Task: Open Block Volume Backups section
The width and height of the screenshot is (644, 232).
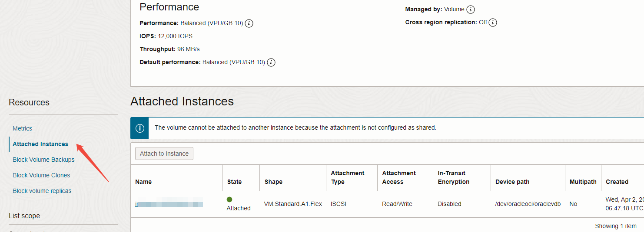Action: tap(43, 160)
